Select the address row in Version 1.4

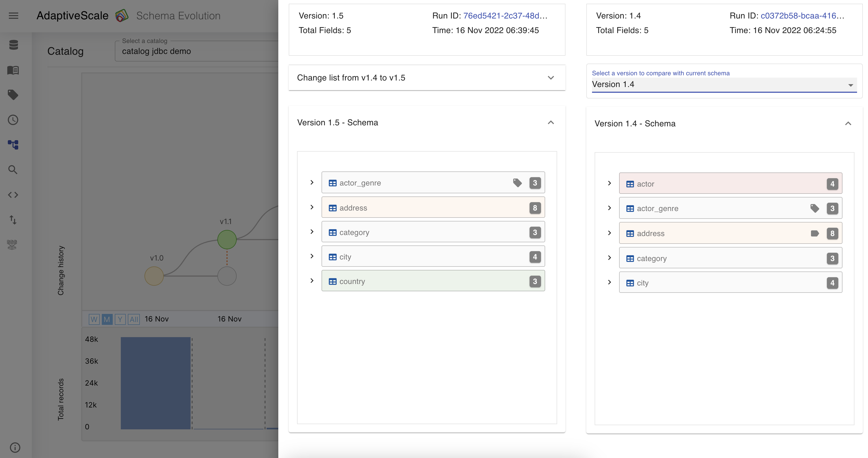tap(731, 233)
